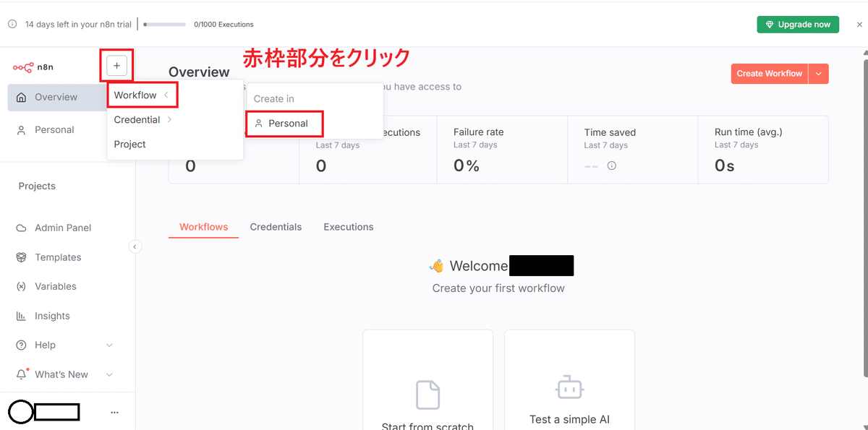Switch to the Credentials tab
Image resolution: width=868 pixels, height=430 pixels.
coord(276,226)
